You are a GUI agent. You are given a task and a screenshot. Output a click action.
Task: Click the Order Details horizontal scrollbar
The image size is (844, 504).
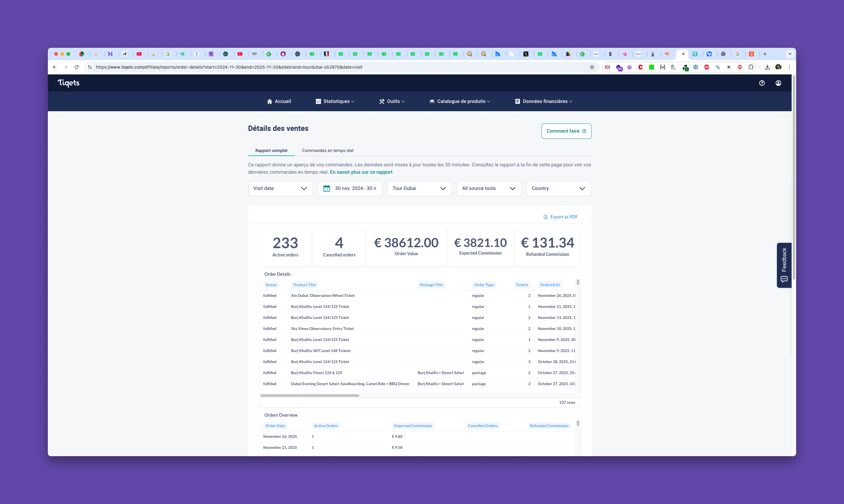(x=310, y=395)
